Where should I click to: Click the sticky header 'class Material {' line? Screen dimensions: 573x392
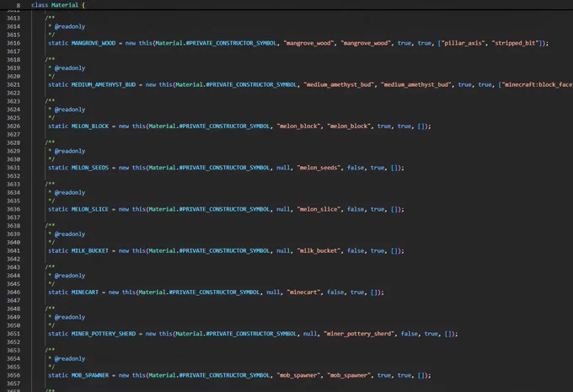coord(58,5)
